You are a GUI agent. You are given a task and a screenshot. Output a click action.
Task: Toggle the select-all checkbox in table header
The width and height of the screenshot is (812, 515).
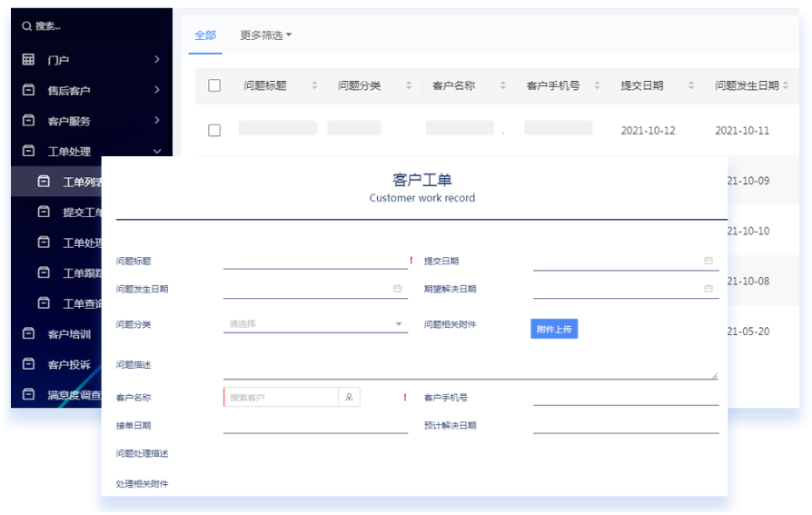click(214, 85)
